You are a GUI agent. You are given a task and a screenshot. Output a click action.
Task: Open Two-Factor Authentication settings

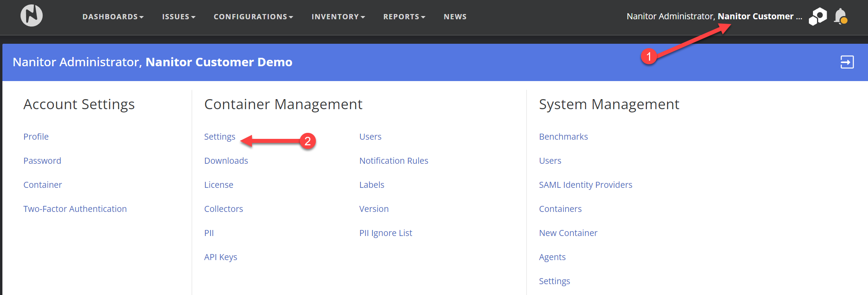(75, 209)
